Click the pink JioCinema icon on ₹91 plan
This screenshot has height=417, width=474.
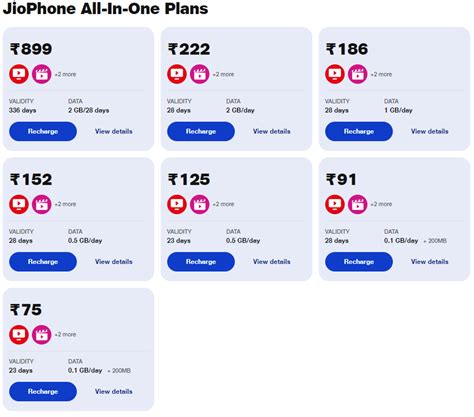(358, 204)
